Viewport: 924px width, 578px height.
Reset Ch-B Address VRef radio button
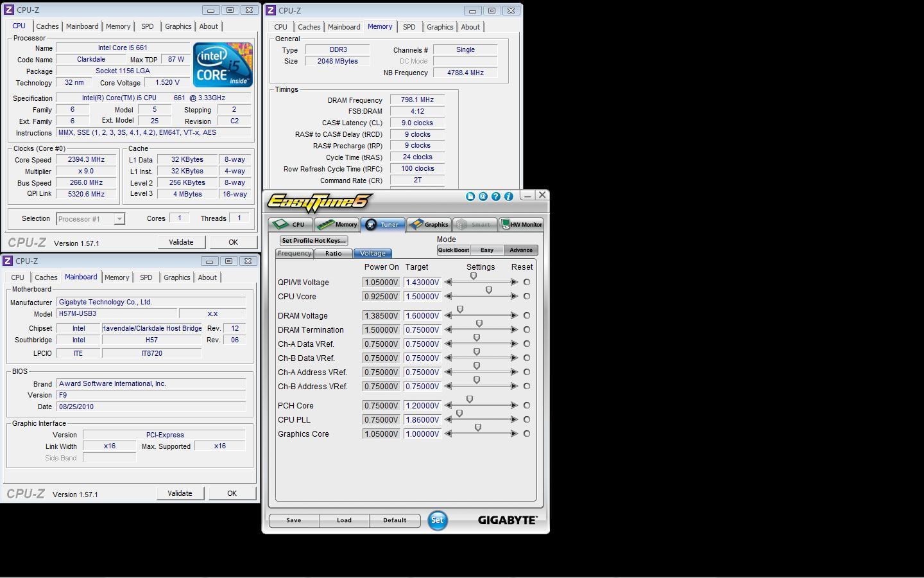527,386
